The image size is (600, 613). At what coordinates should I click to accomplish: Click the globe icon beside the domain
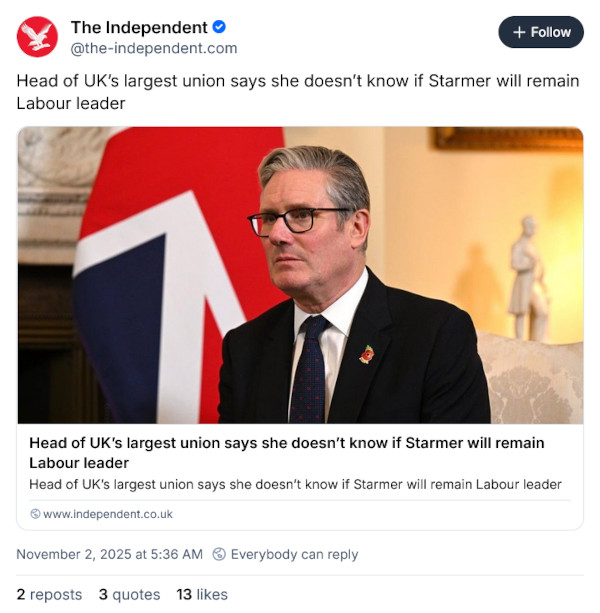(x=35, y=514)
